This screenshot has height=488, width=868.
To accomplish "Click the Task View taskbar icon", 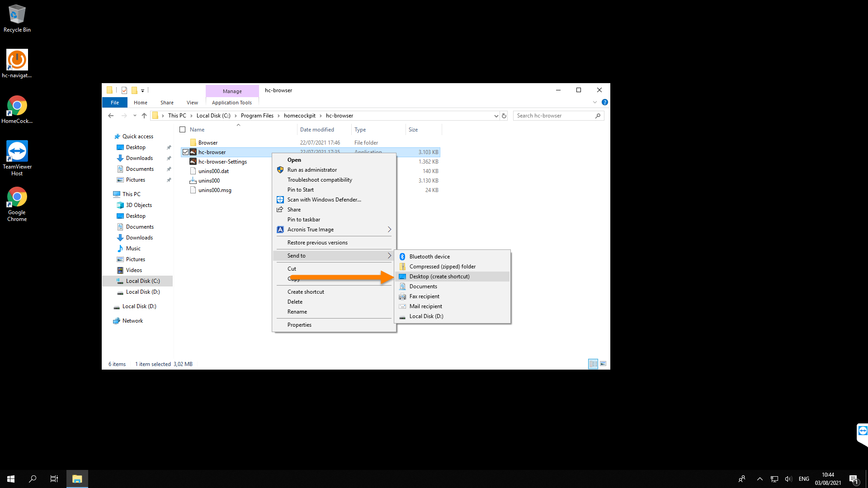I will 54,479.
